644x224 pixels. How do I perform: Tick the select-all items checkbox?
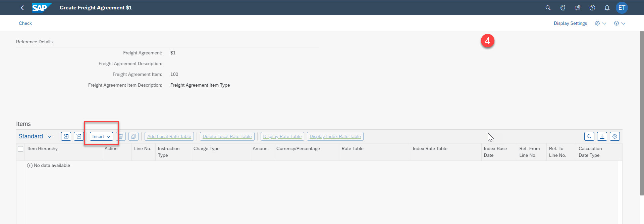(20, 149)
